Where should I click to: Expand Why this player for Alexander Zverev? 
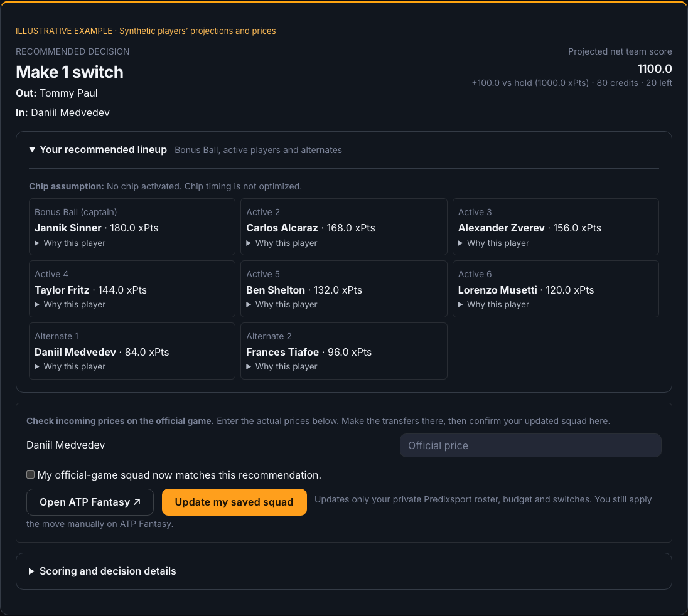[x=493, y=243]
